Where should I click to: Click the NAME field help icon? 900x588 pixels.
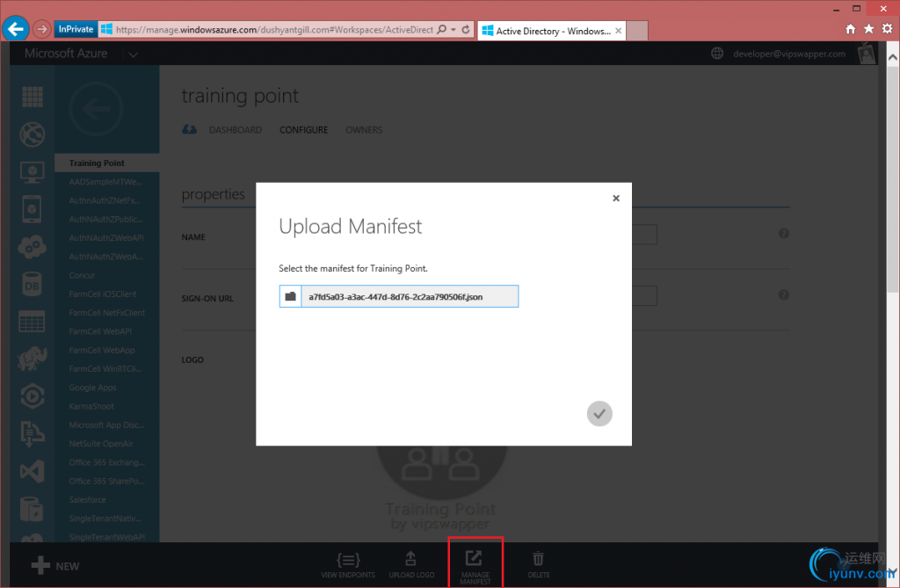pos(783,234)
